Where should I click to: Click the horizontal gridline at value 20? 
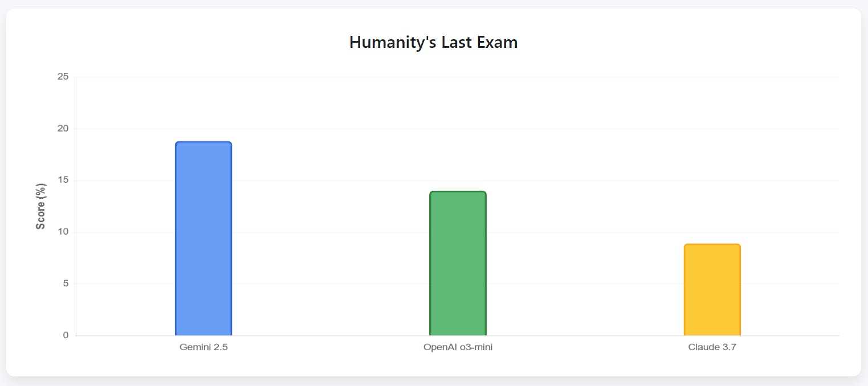point(570,129)
